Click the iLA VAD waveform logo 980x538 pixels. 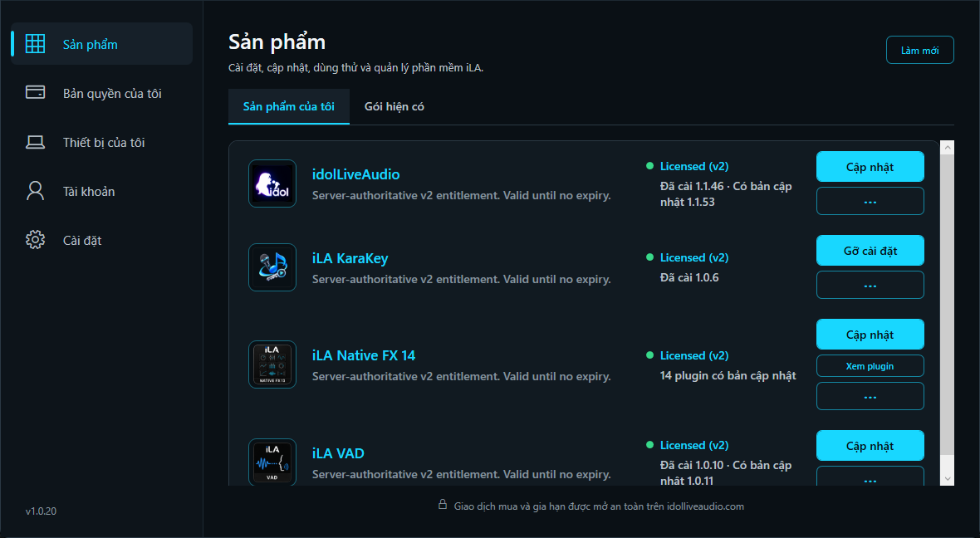click(272, 462)
